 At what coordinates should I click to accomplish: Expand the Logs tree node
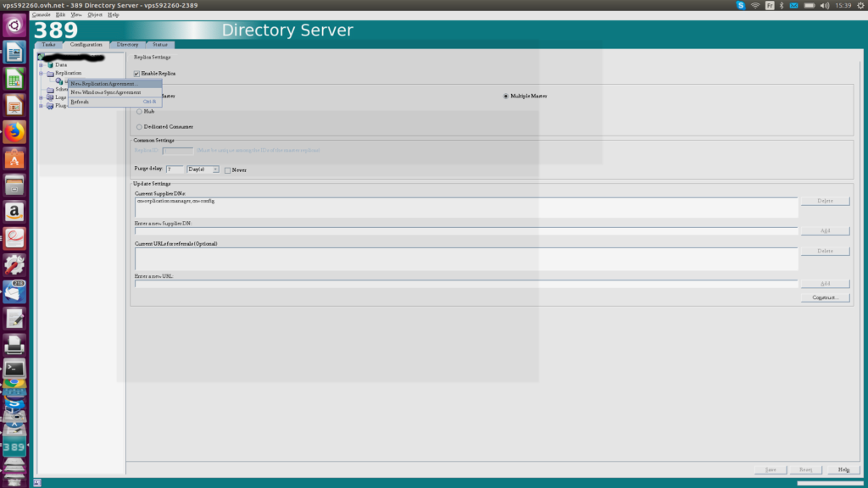[41, 97]
